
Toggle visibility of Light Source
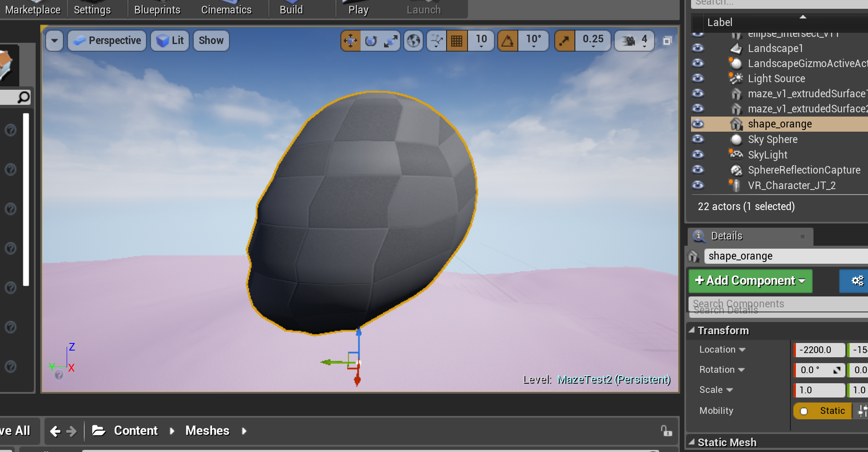click(x=698, y=78)
